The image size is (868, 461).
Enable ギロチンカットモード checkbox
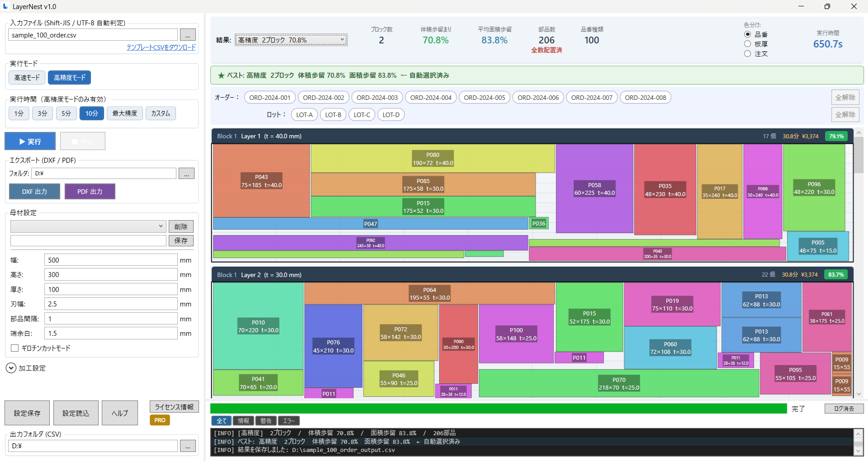[14, 348]
